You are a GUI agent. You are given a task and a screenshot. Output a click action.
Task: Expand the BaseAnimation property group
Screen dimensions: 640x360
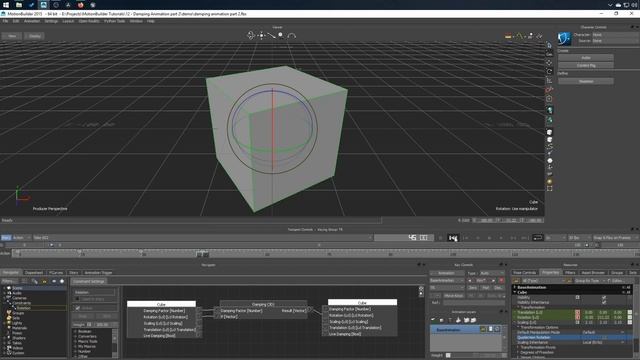click(515, 287)
